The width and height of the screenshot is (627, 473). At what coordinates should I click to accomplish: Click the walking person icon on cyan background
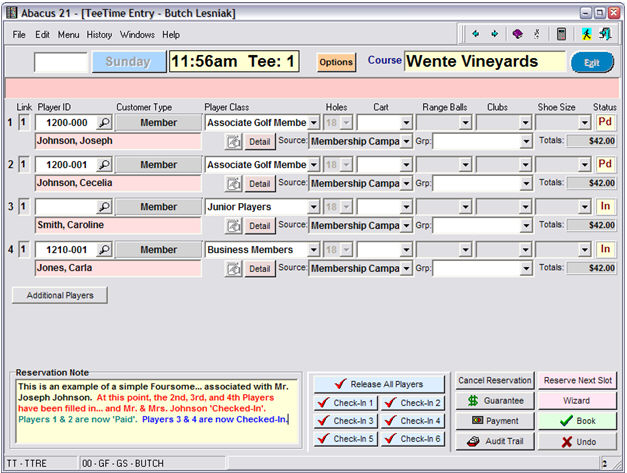586,34
